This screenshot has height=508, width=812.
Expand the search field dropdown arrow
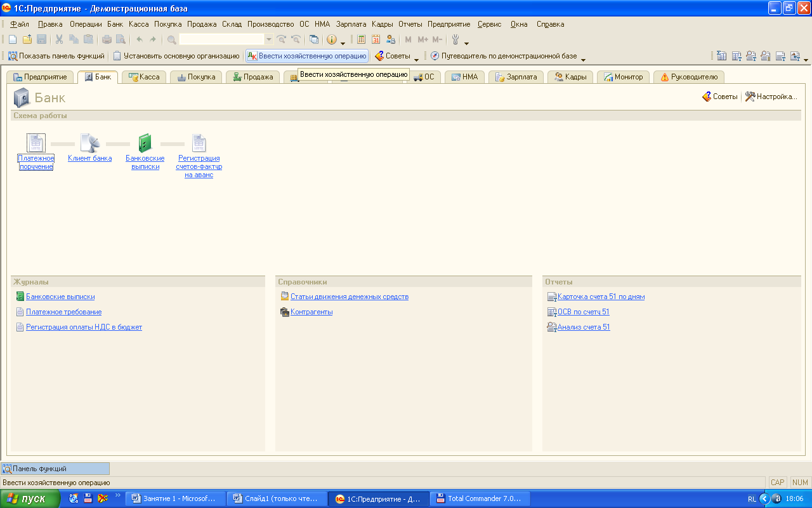point(269,39)
